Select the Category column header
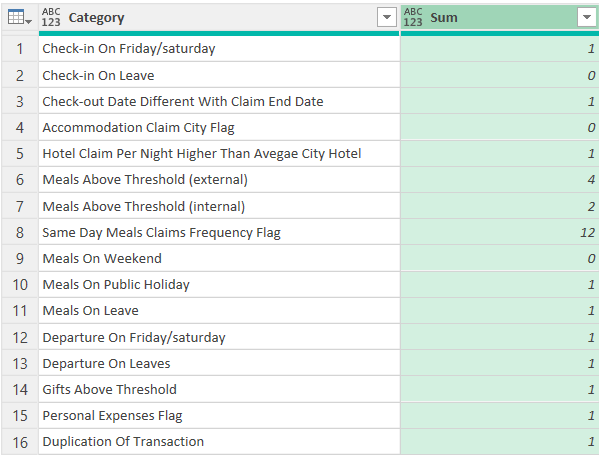The width and height of the screenshot is (599, 457). (219, 18)
